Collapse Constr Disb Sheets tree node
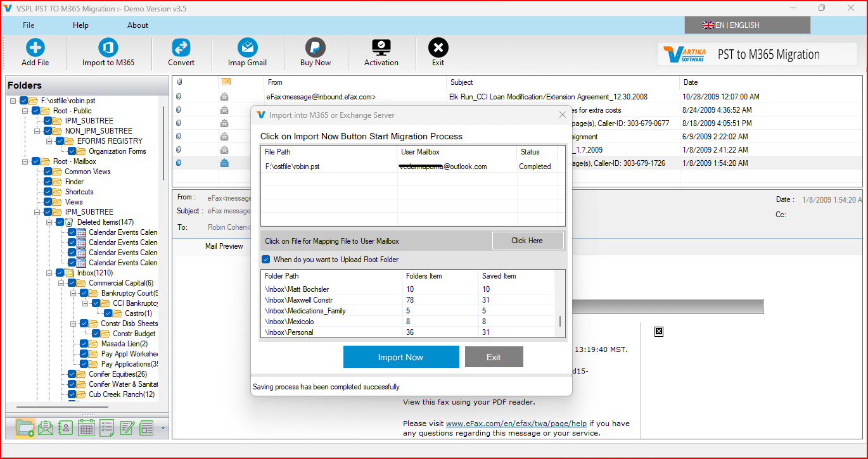 tap(73, 324)
